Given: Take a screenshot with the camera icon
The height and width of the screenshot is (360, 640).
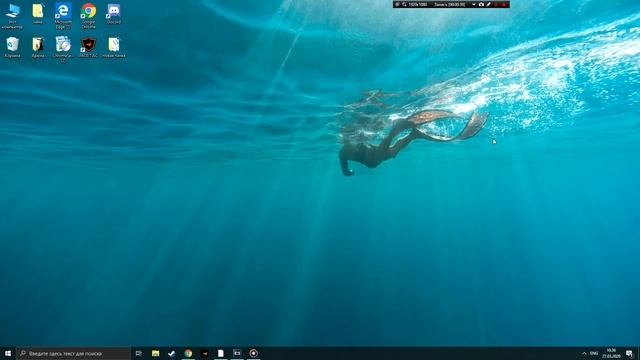Looking at the screenshot, I should (x=481, y=4).
